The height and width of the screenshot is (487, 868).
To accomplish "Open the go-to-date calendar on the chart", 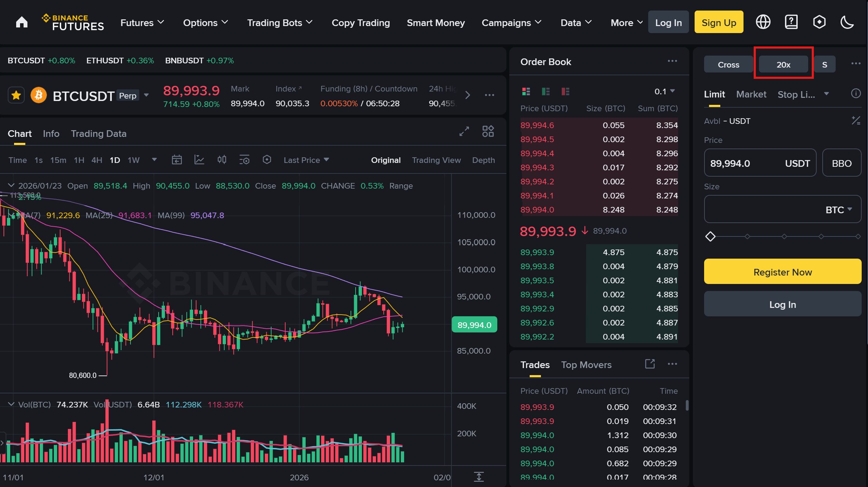I will click(x=177, y=159).
